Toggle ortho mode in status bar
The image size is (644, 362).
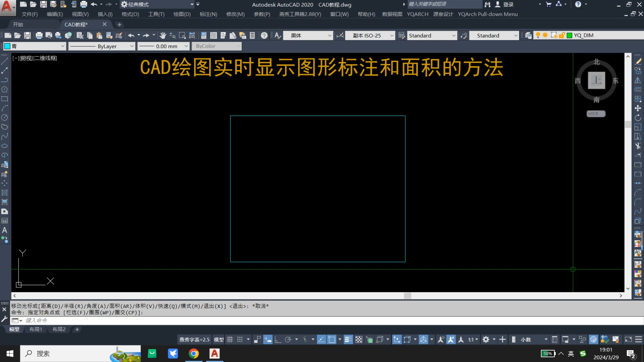tap(278, 340)
